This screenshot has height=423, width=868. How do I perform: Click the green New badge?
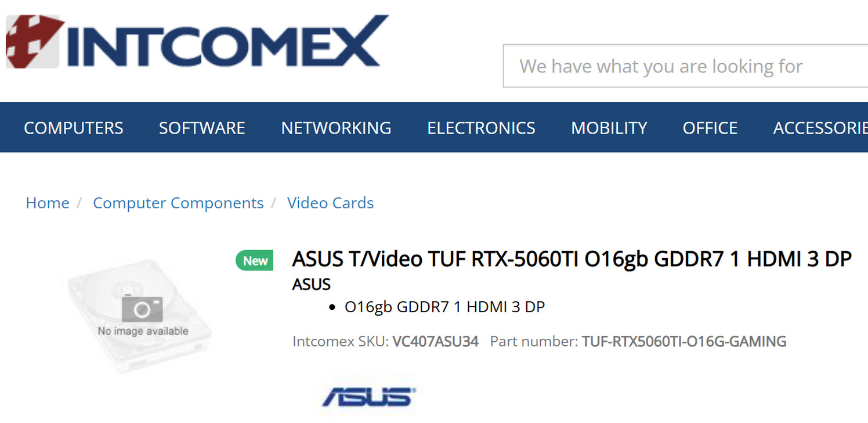click(255, 261)
